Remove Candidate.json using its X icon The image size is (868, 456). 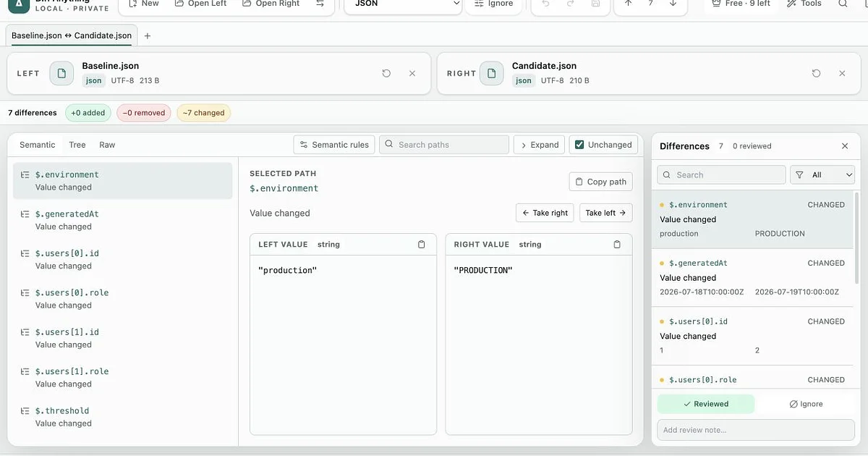pos(842,73)
